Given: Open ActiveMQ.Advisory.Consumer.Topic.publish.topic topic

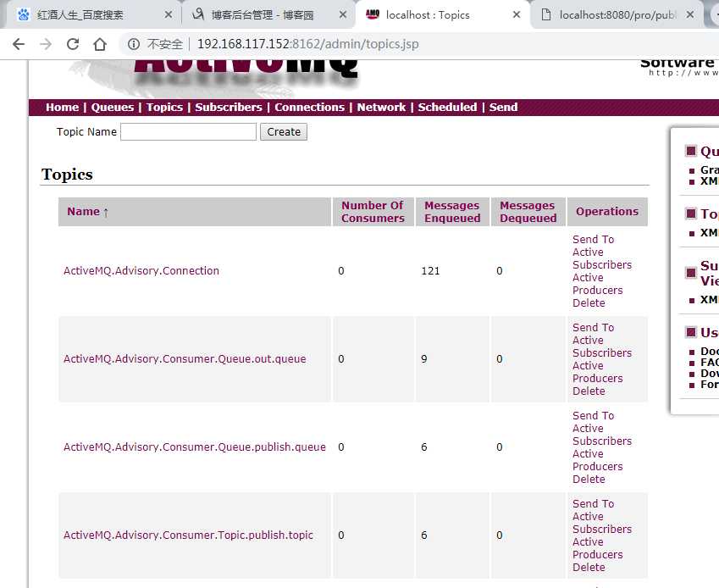Looking at the screenshot, I should pyautogui.click(x=188, y=535).
